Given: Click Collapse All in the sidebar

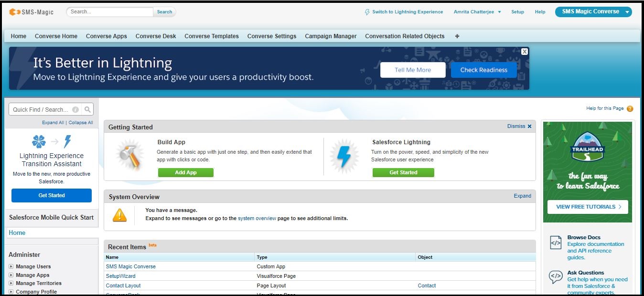Looking at the screenshot, I should coord(81,123).
